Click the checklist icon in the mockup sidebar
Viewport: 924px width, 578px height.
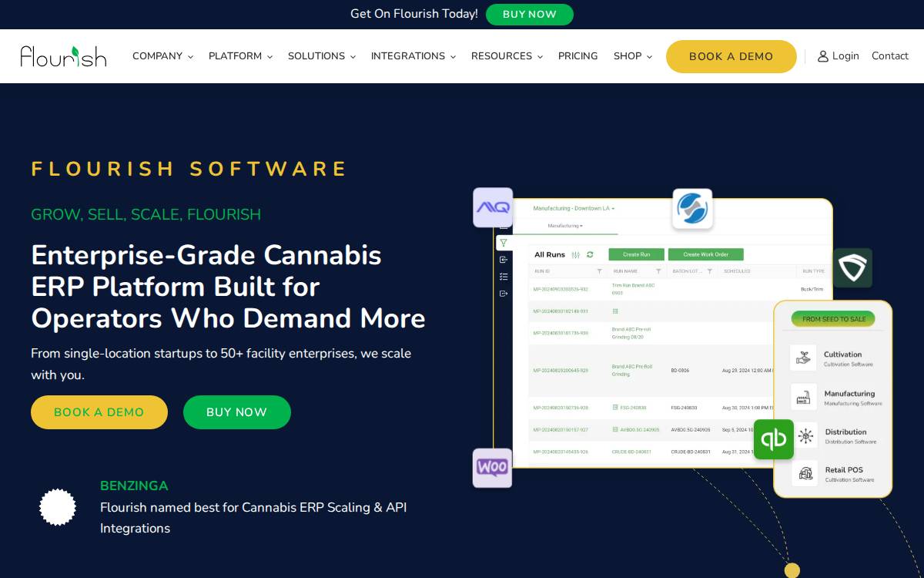[504, 277]
